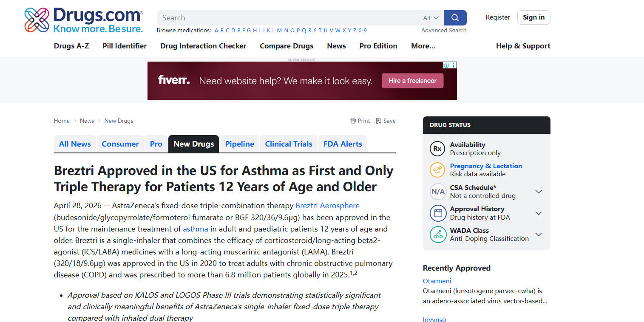
Task: Click the Approval History calendar icon
Action: (x=437, y=213)
